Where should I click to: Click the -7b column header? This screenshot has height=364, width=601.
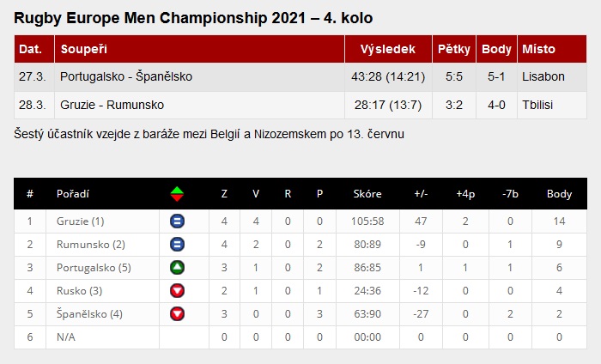click(511, 193)
